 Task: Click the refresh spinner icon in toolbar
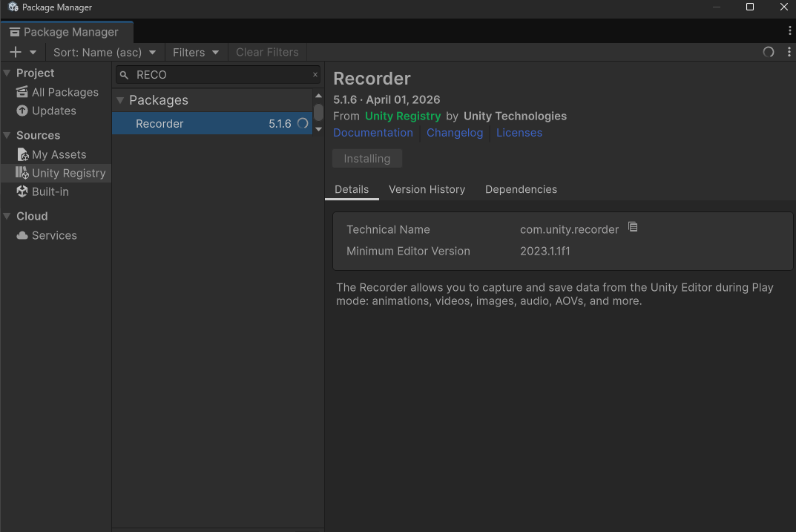768,52
